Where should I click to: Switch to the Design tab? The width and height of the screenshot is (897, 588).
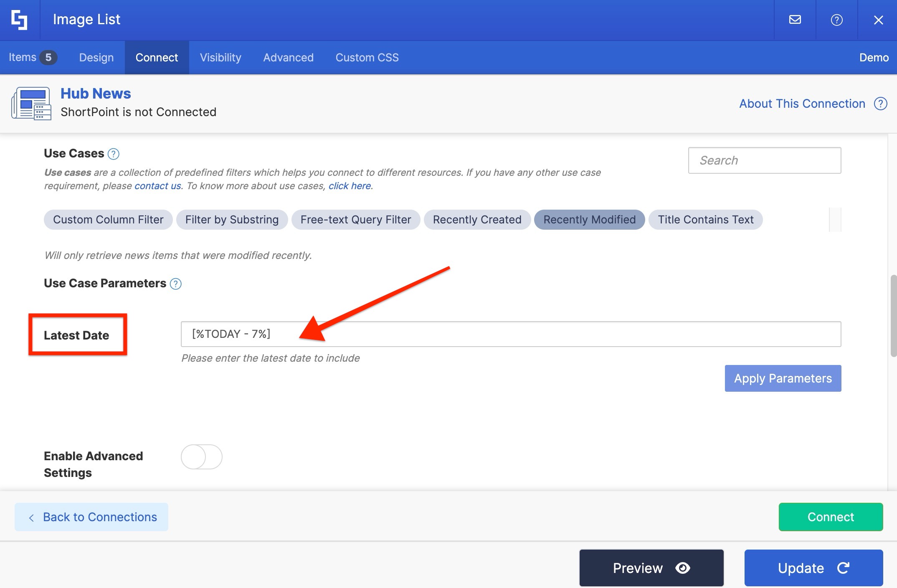click(x=96, y=58)
